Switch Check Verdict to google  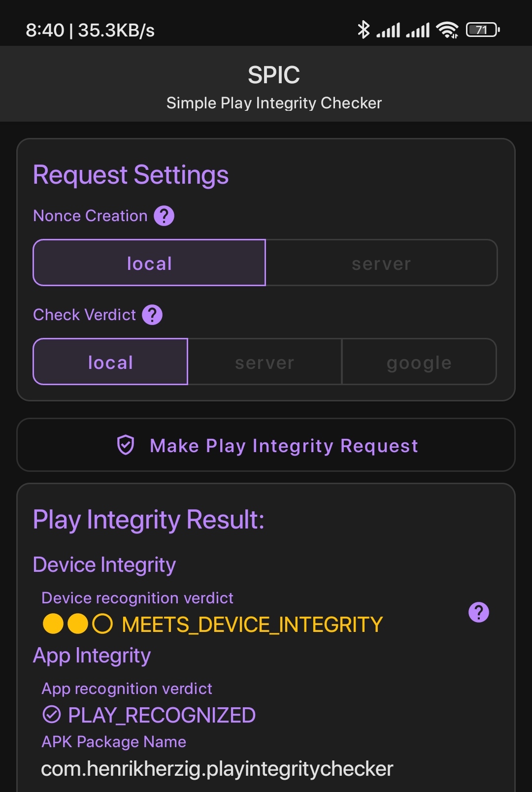click(x=419, y=362)
